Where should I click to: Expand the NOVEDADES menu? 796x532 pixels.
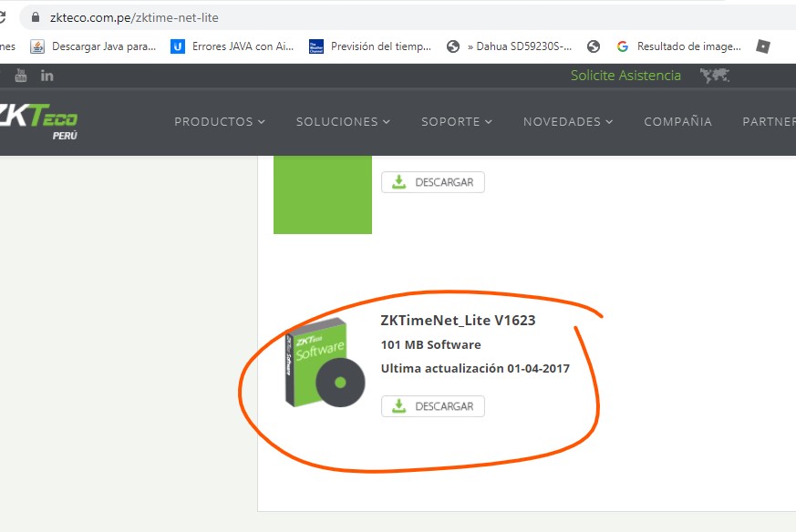coord(568,122)
